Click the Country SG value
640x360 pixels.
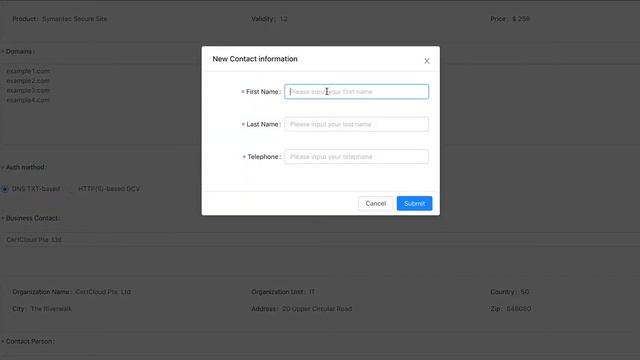click(525, 292)
